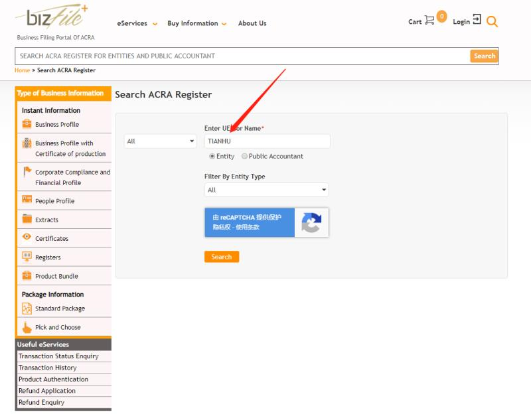Open Standard Package in sidebar
The image size is (531, 420).
pyautogui.click(x=60, y=309)
